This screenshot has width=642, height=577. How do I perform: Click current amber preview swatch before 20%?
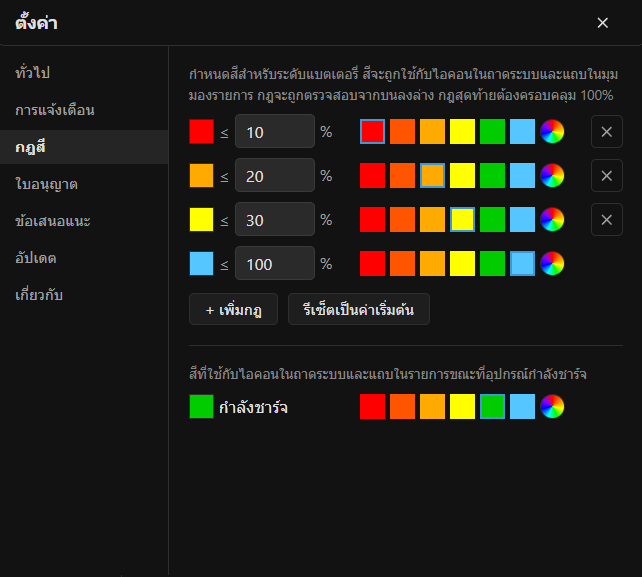pyautogui.click(x=201, y=176)
